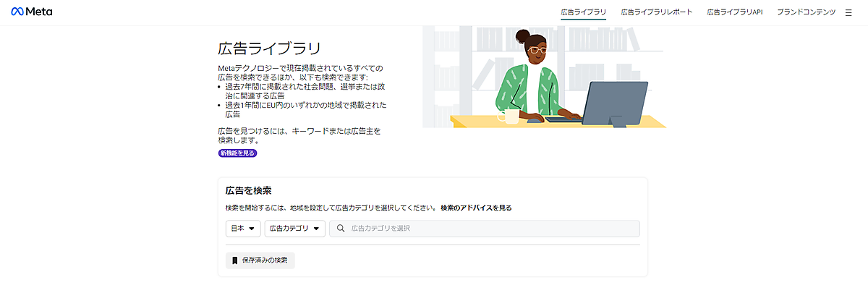This screenshot has width=868, height=293.
Task: Open the 検索のアドバイスを見る link
Action: 476,208
